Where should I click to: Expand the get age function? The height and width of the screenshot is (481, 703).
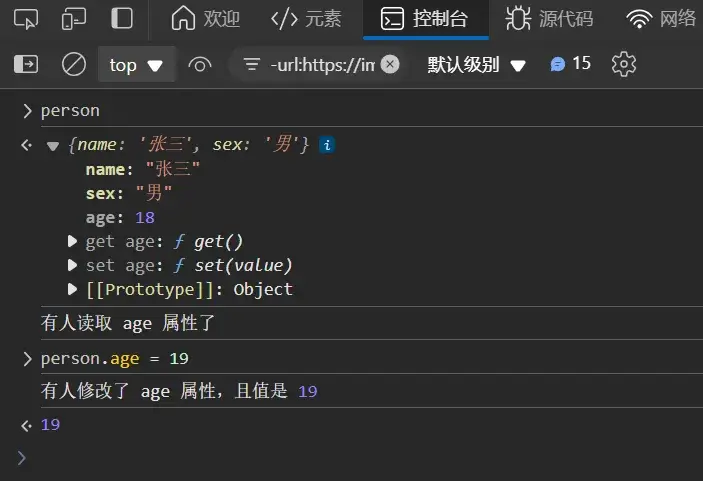[72, 242]
